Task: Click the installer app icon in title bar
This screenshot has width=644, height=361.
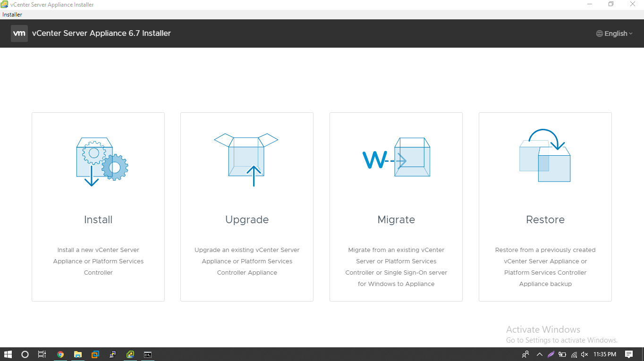Action: point(4,4)
